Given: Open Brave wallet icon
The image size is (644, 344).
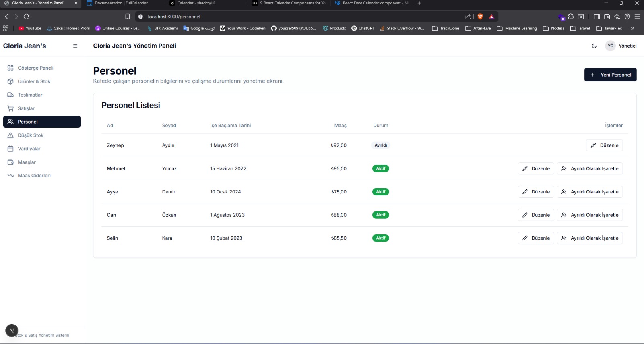Looking at the screenshot, I should pyautogui.click(x=607, y=17).
